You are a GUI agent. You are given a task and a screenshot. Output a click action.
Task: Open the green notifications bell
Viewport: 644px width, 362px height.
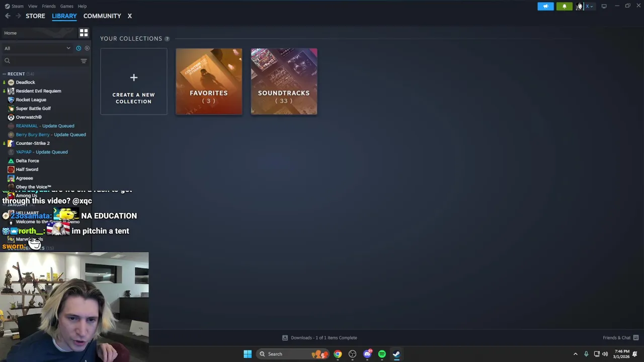pos(564,6)
